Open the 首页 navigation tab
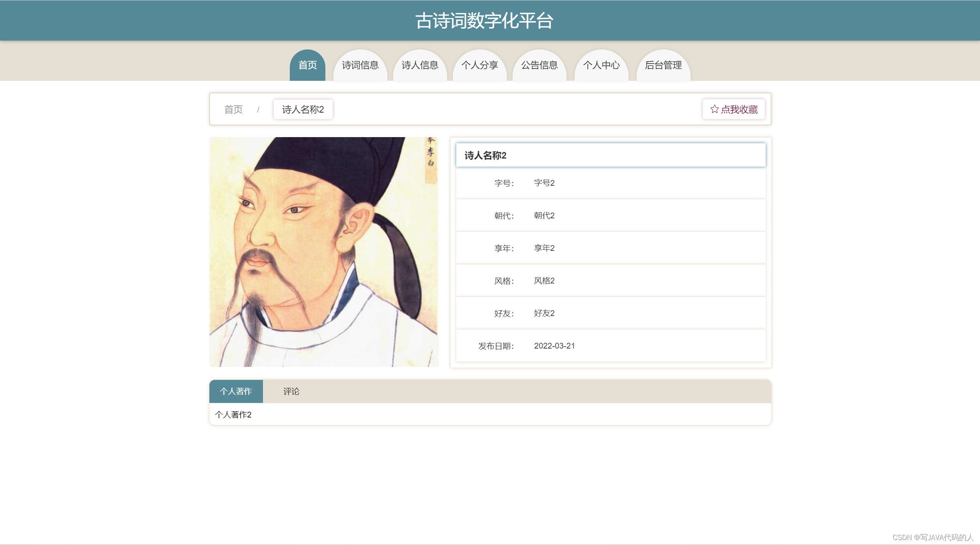 tap(307, 65)
